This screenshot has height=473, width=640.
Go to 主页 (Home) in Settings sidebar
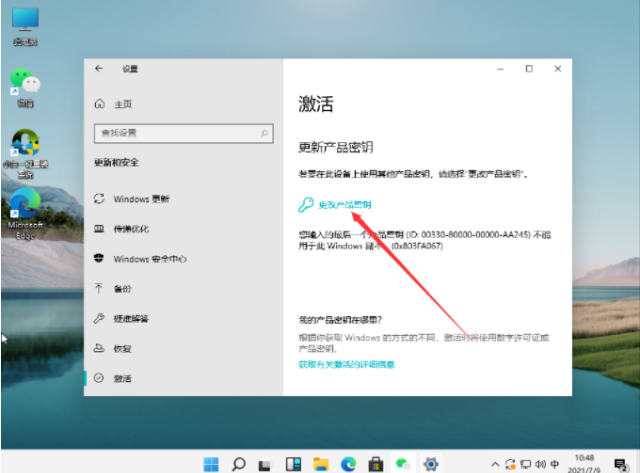(124, 104)
